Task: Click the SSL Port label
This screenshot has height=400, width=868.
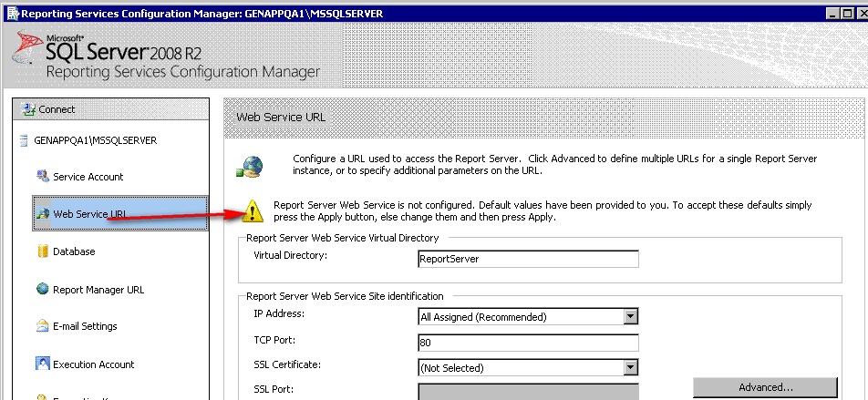Action: click(x=274, y=389)
